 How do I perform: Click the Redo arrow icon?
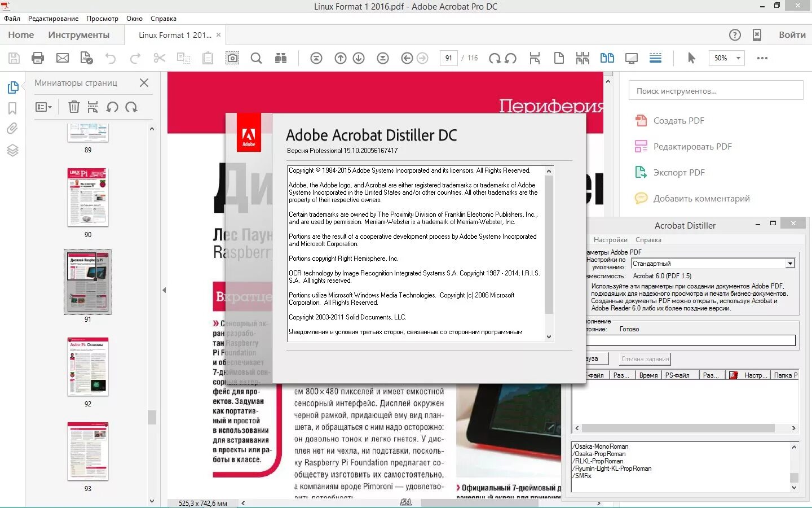[x=135, y=58]
